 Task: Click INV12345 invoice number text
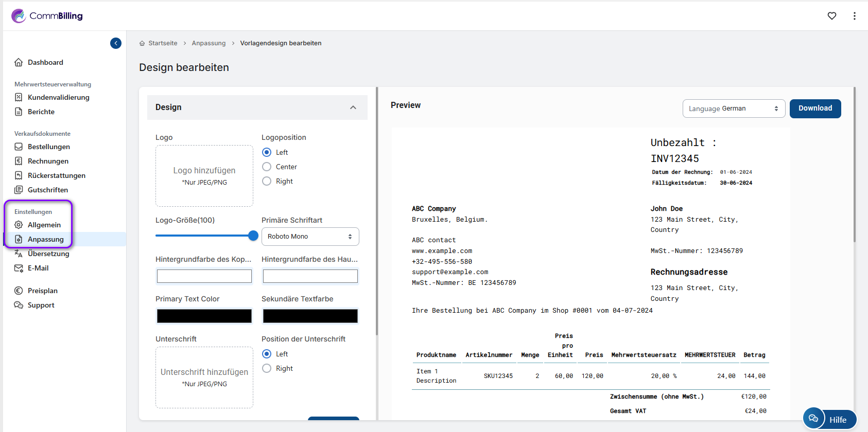point(674,158)
